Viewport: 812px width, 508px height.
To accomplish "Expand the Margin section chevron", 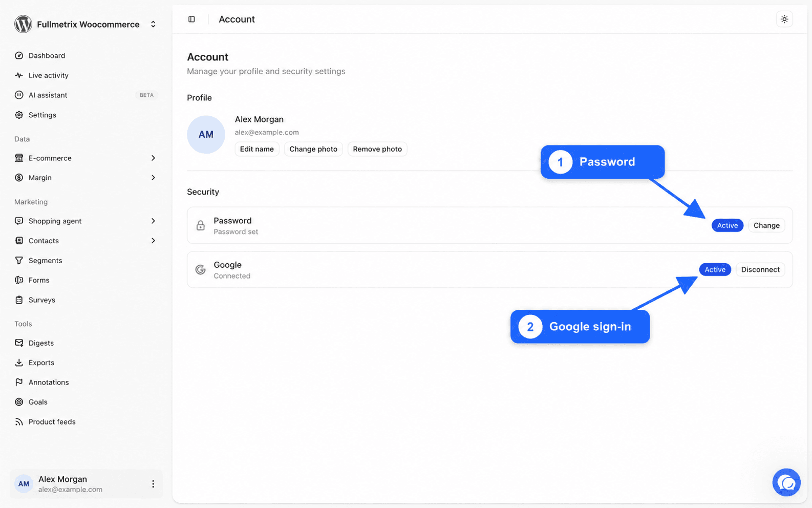I will pyautogui.click(x=153, y=178).
